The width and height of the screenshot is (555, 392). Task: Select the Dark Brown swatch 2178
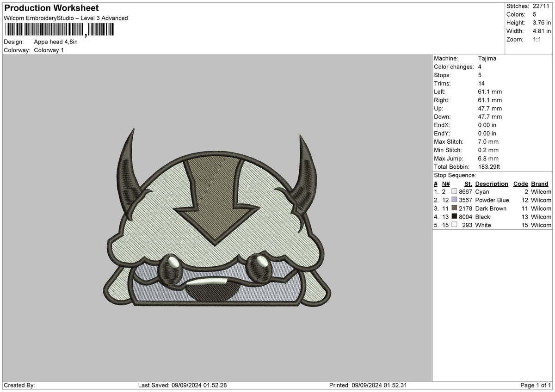point(453,208)
